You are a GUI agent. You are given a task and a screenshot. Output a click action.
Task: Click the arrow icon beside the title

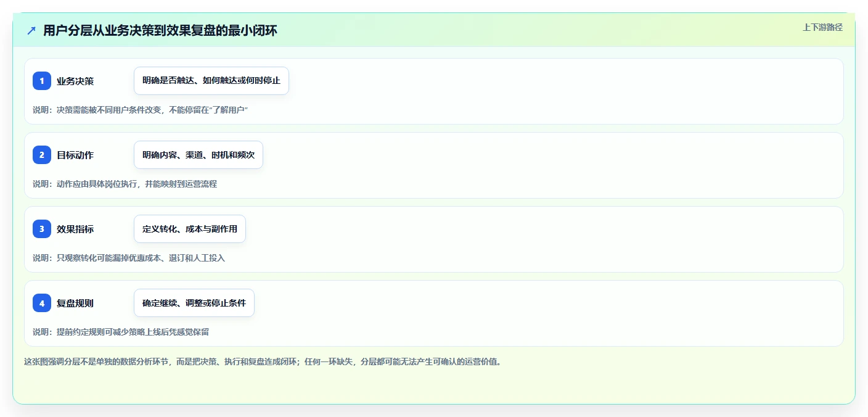tap(31, 30)
